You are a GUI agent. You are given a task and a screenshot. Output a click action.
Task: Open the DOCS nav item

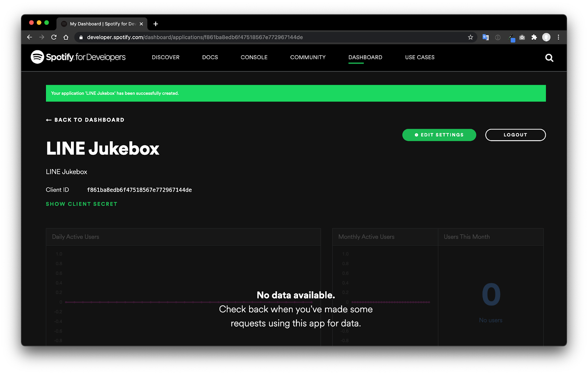210,57
